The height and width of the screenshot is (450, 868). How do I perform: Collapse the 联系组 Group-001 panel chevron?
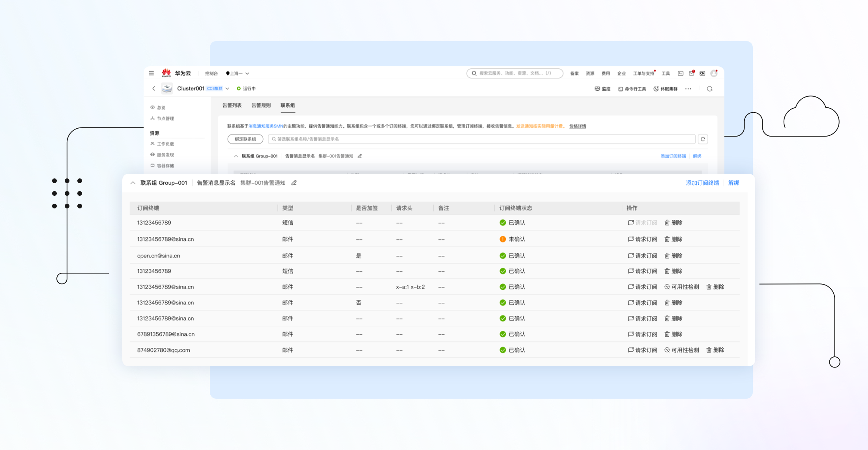tap(133, 183)
